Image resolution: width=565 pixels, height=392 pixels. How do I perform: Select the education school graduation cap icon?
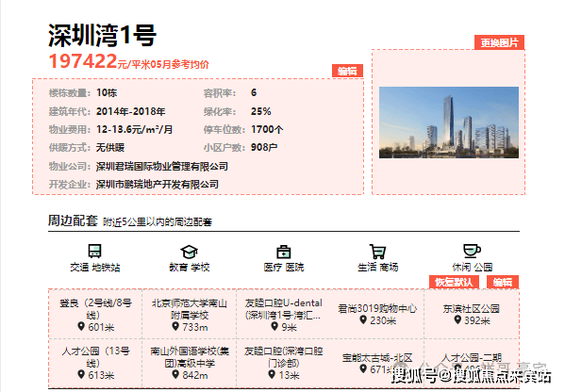tap(190, 252)
